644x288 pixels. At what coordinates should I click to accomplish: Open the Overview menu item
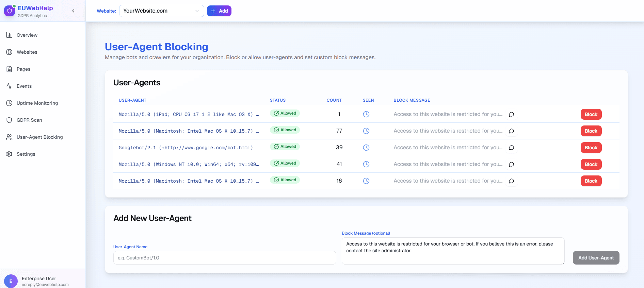[x=27, y=35]
